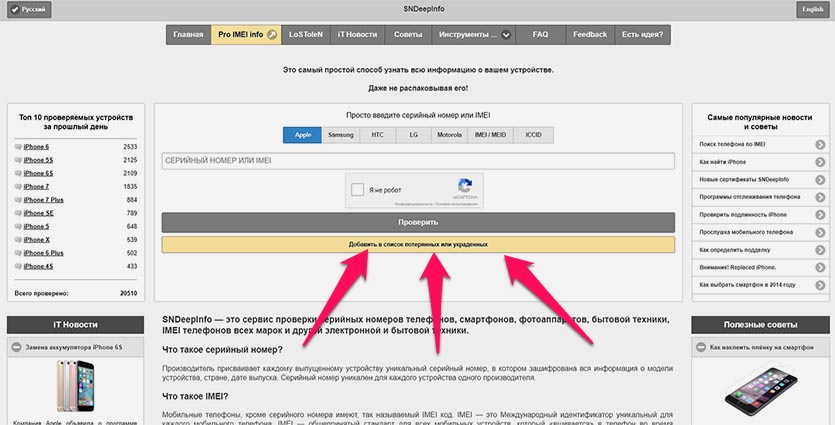Open 'Поиск телефона по IMEI' article
Image resolution: width=835 pixels, height=425 pixels.
pos(732,144)
